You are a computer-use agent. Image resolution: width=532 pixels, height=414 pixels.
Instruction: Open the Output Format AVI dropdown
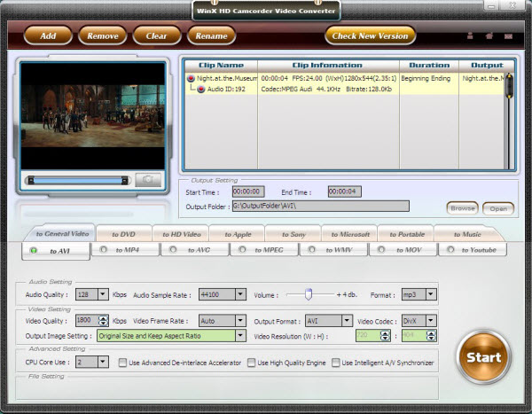pyautogui.click(x=347, y=321)
